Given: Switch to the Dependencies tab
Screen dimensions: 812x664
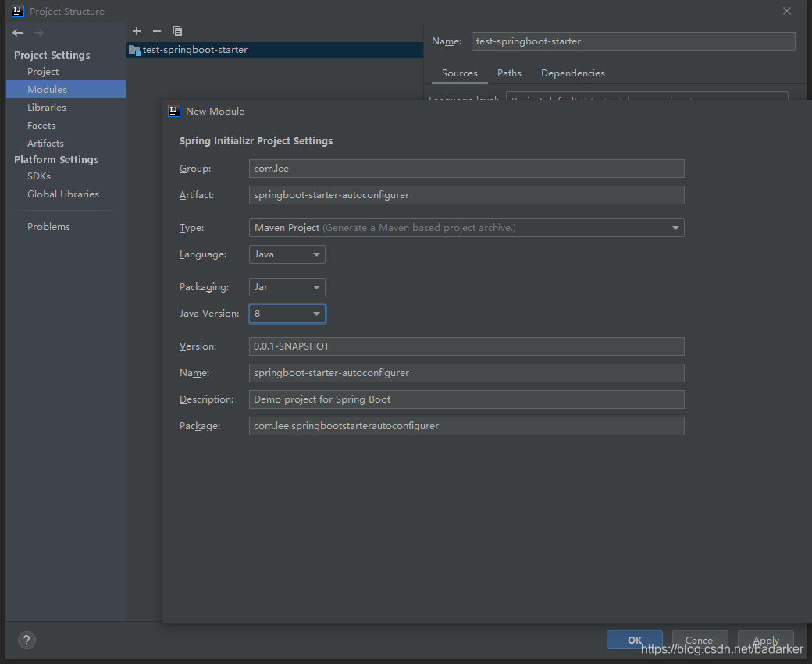Looking at the screenshot, I should coord(573,73).
